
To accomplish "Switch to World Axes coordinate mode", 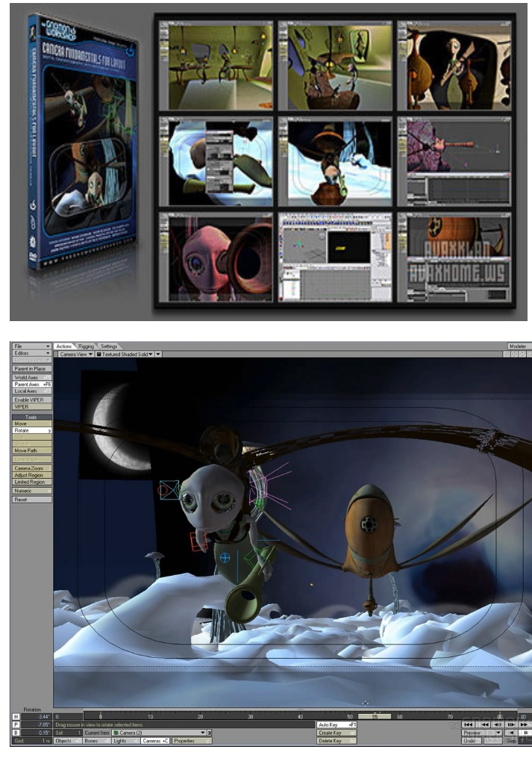I will pyautogui.click(x=32, y=378).
